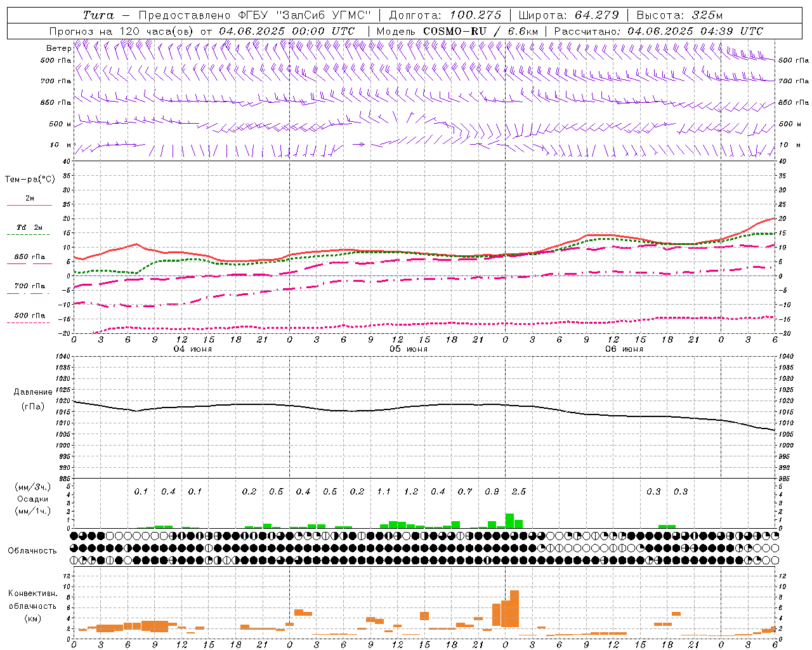812x650 pixels.
Task: Click the 1.1 precipitation value
Action: 384,491
